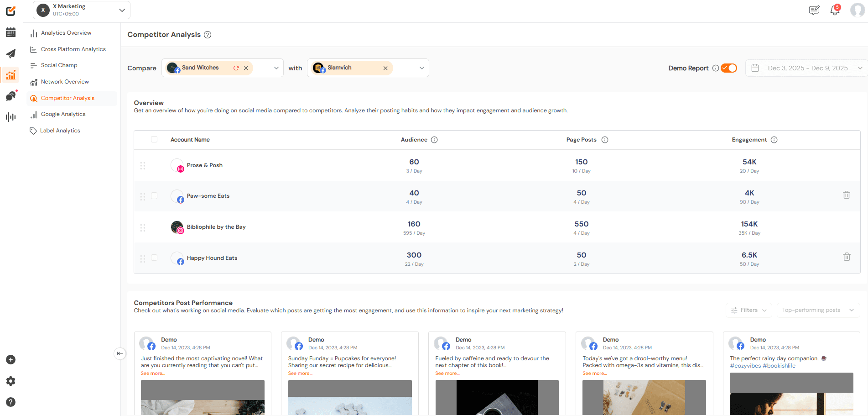Delete the Paw-some Eats competitor row
Screen dimensions: 868x416
847,195
